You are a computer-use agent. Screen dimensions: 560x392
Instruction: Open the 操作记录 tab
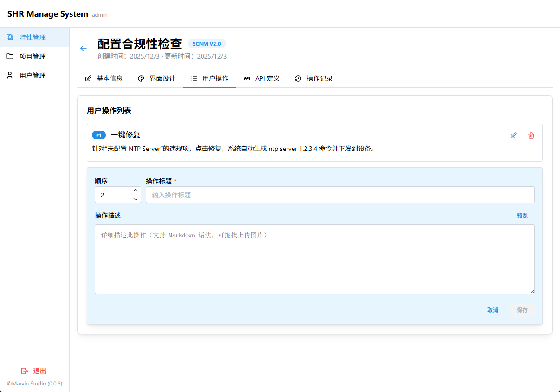(x=314, y=78)
